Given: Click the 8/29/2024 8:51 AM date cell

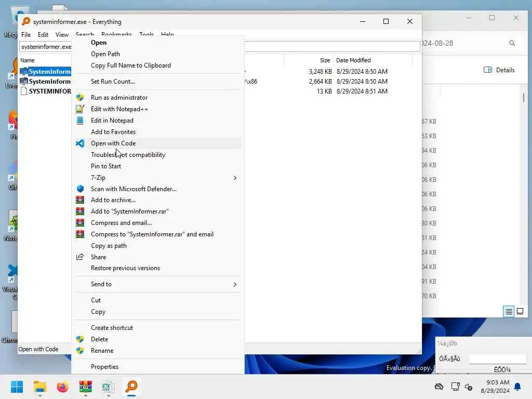Looking at the screenshot, I should [x=362, y=91].
